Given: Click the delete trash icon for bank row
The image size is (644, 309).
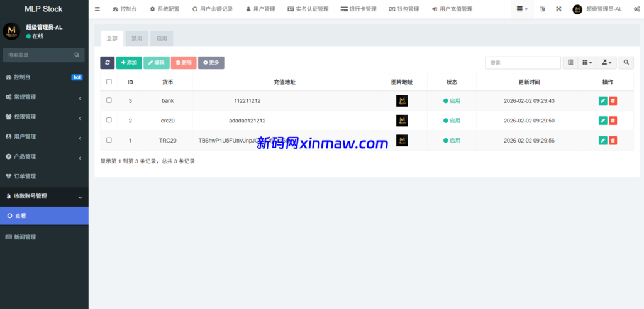Looking at the screenshot, I should pyautogui.click(x=613, y=101).
